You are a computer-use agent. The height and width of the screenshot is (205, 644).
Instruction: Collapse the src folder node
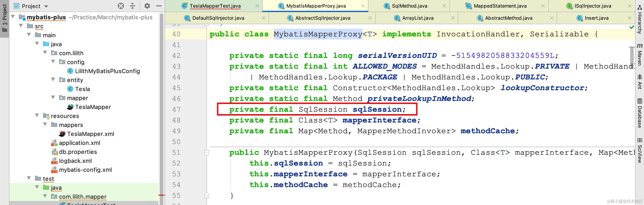pos(21,26)
